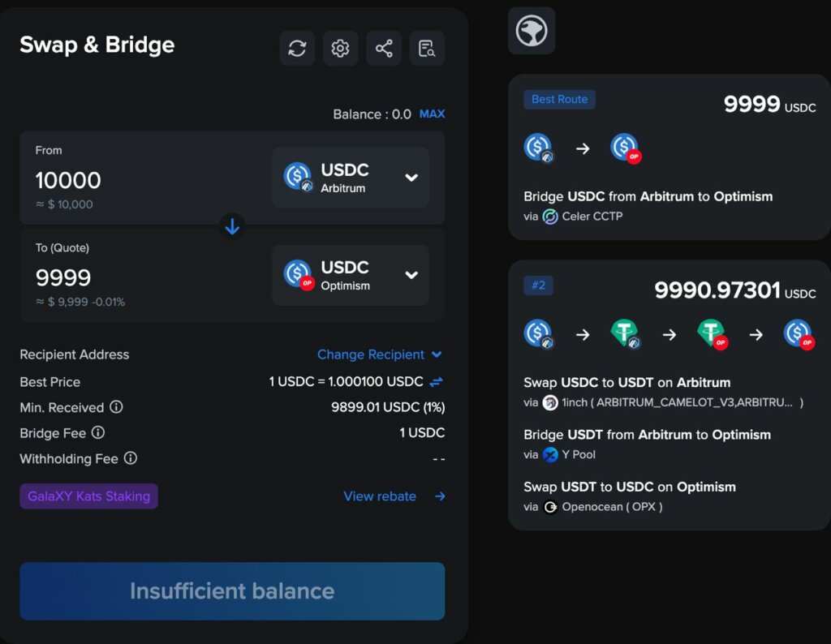The width and height of the screenshot is (831, 644).
Task: Toggle the Best Price rate direction arrows
Action: tap(436, 381)
